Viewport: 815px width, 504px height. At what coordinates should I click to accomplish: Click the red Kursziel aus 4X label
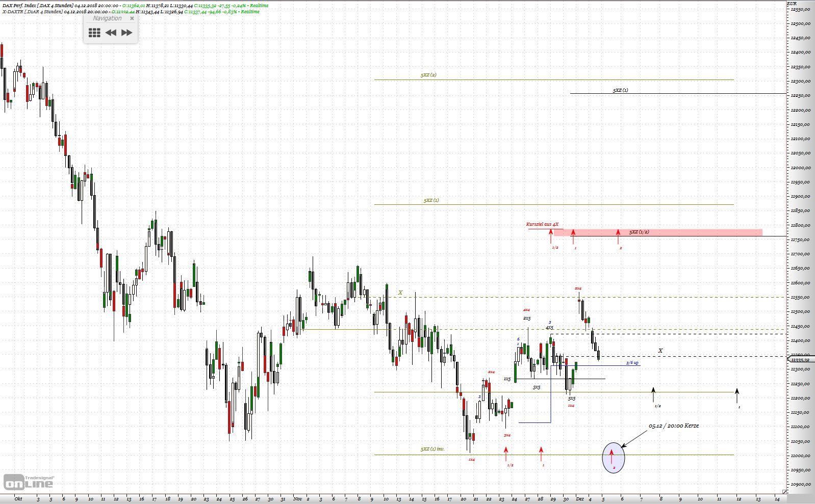pyautogui.click(x=542, y=224)
